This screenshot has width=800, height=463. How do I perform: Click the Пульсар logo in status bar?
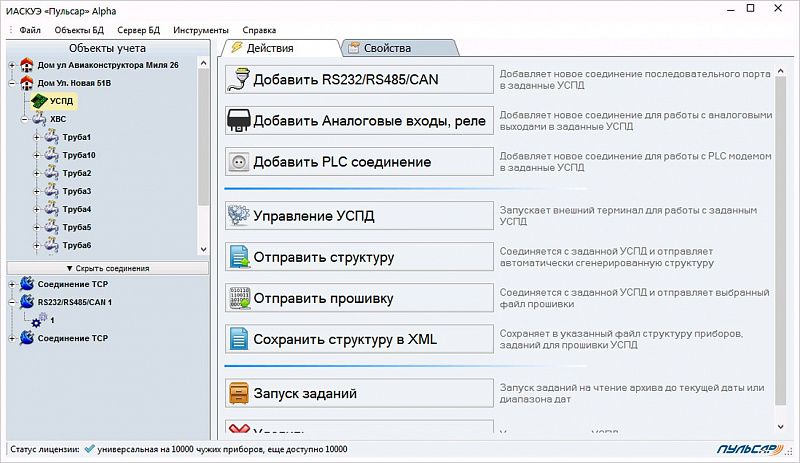749,449
